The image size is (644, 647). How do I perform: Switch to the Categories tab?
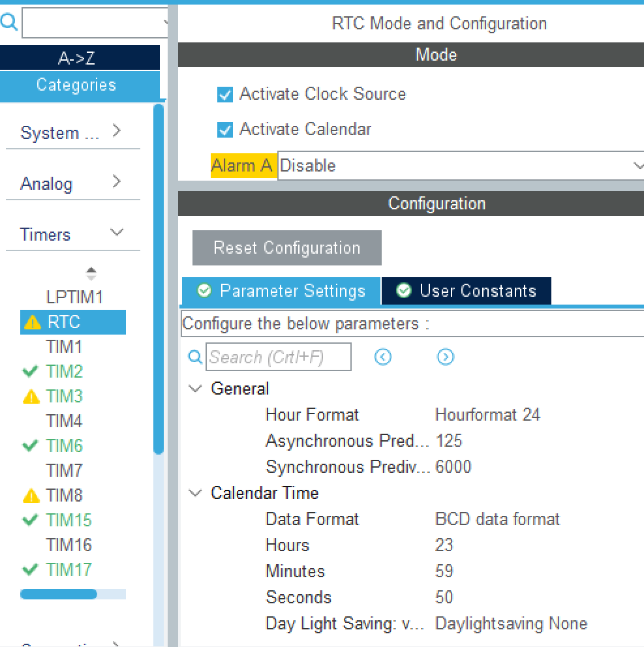(80, 85)
